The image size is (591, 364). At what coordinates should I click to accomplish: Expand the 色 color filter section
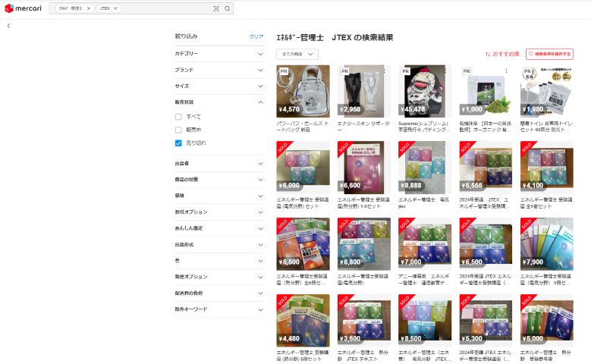(219, 260)
